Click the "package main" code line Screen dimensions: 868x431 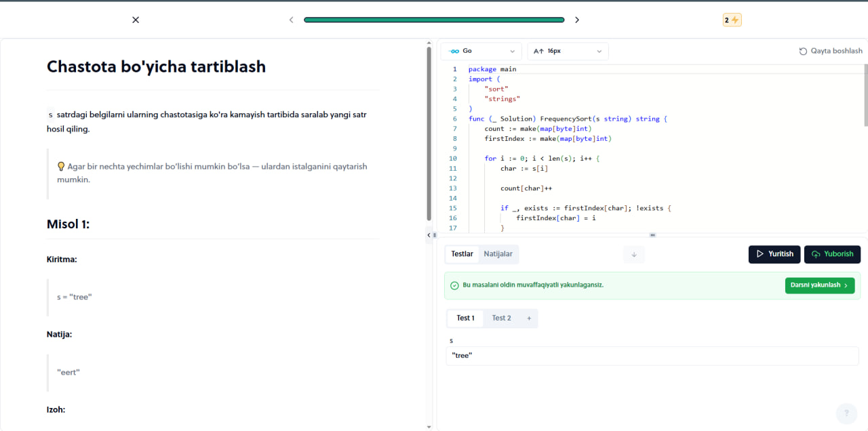coord(492,69)
